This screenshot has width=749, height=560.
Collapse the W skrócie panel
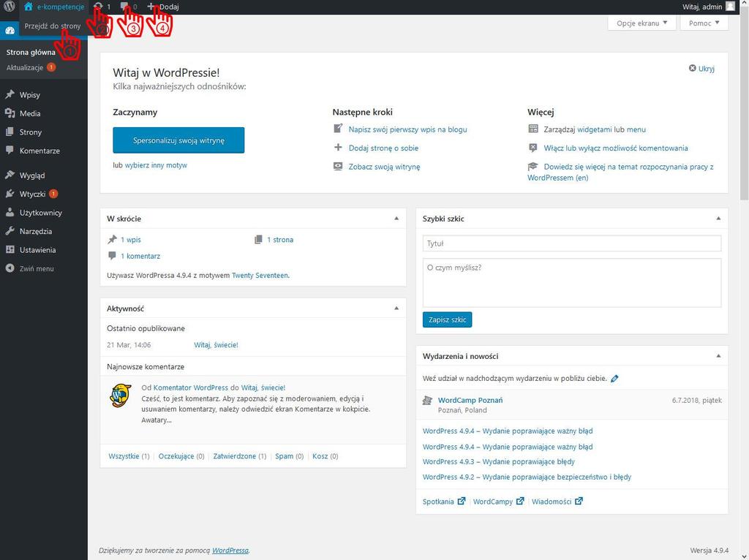tap(396, 218)
